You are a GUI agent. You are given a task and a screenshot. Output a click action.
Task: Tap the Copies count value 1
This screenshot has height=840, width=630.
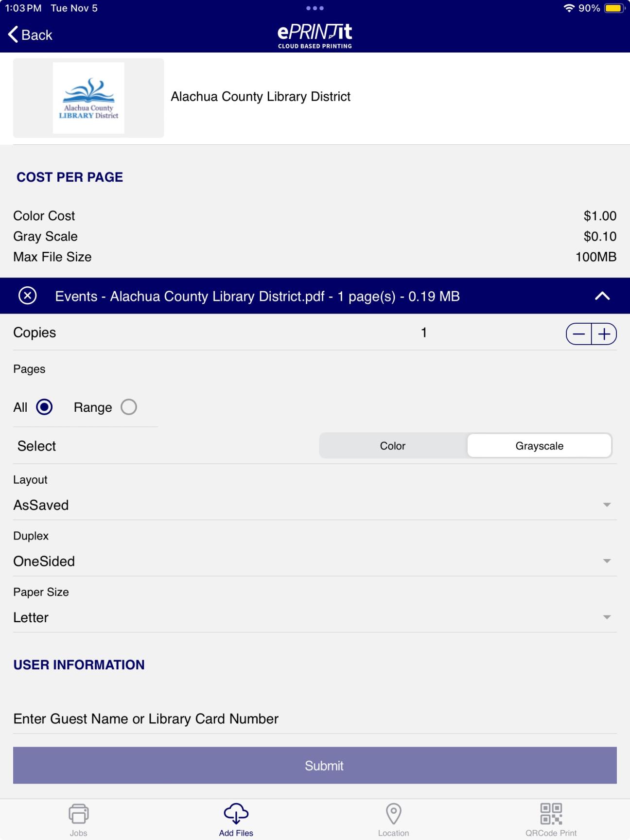424,332
